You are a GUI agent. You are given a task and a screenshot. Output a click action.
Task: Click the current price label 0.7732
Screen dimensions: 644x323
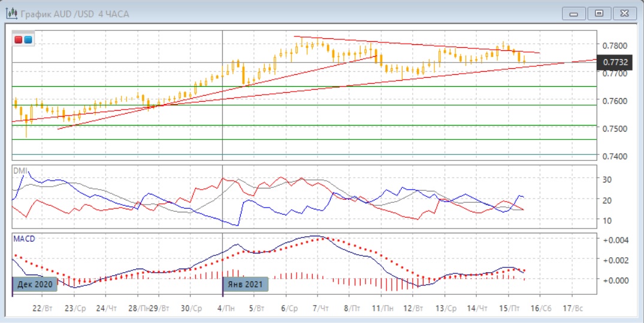coord(615,62)
